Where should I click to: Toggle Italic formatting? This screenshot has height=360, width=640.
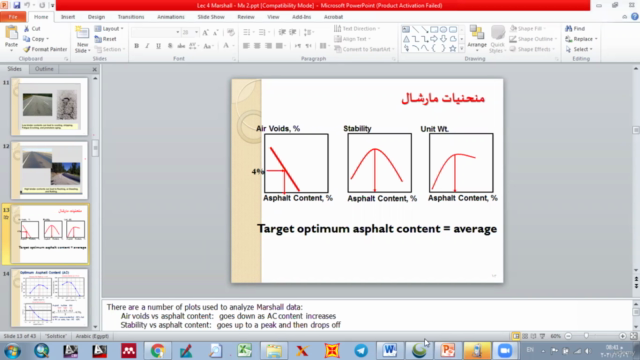click(x=147, y=46)
